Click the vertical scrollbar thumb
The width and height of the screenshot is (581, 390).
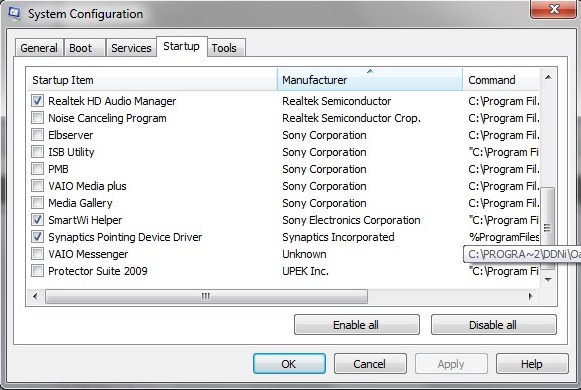[548, 228]
